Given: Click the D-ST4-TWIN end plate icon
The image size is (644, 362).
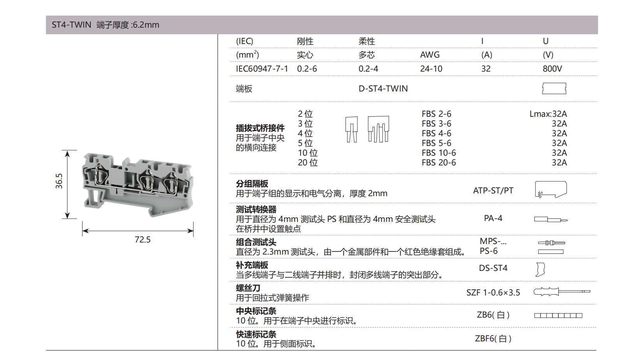Looking at the screenshot, I should 554,88.
